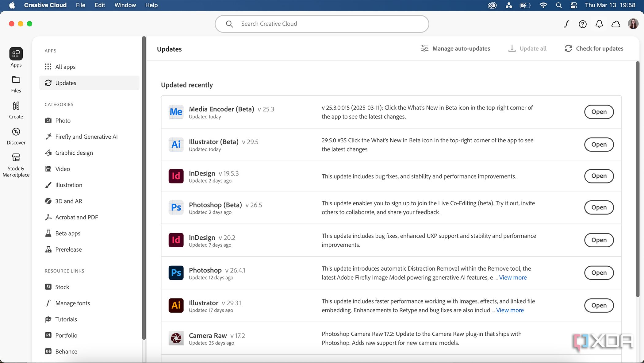The height and width of the screenshot is (363, 644).
Task: Open InDesign v 19.5.3 with its Open button
Action: coord(599,176)
